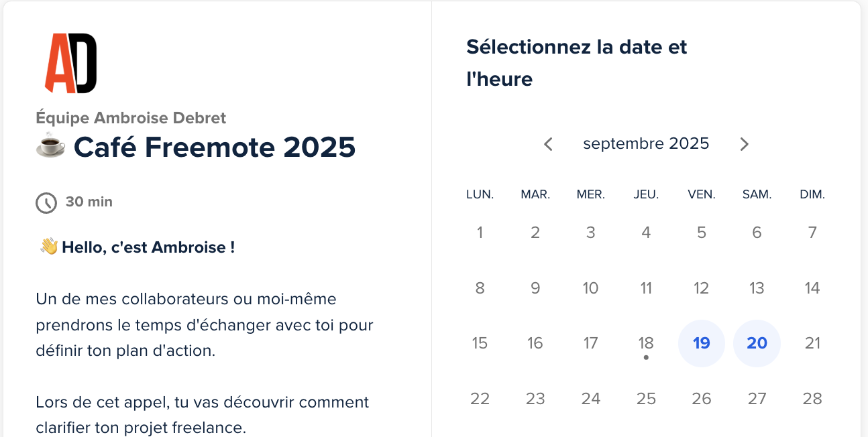Viewport: 868px width, 437px height.
Task: Select September 19 on calendar
Action: [x=702, y=343]
